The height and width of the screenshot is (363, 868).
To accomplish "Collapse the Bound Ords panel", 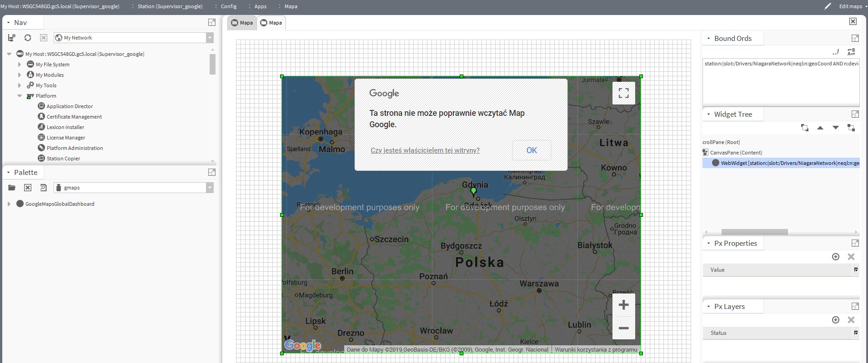I will (708, 39).
